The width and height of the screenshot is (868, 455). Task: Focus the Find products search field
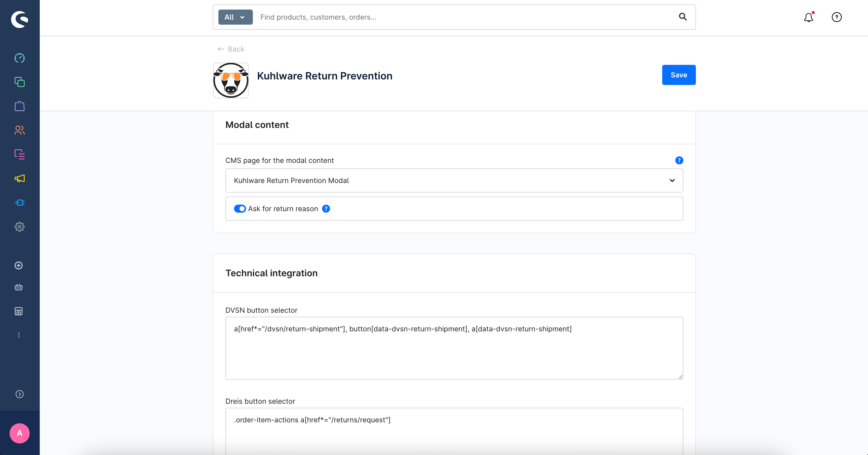pos(465,17)
